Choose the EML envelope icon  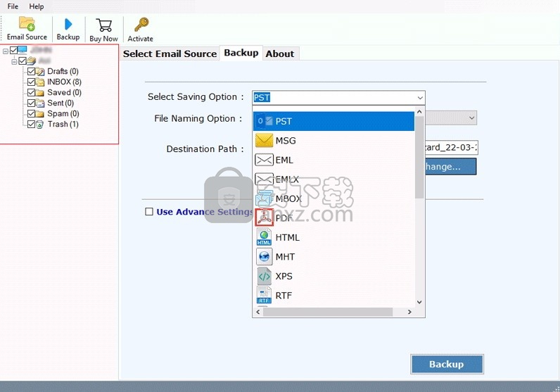pos(265,160)
